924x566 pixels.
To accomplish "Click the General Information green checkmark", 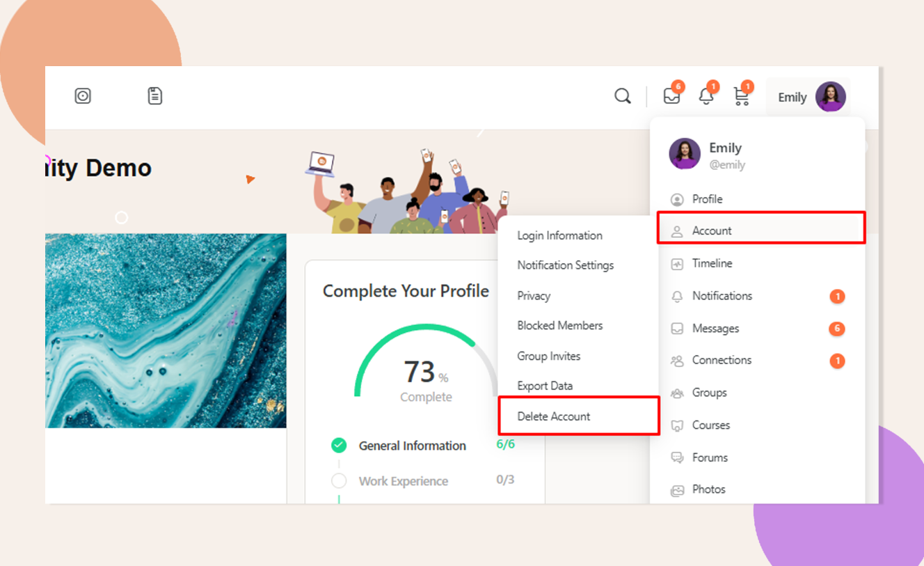I will (339, 446).
